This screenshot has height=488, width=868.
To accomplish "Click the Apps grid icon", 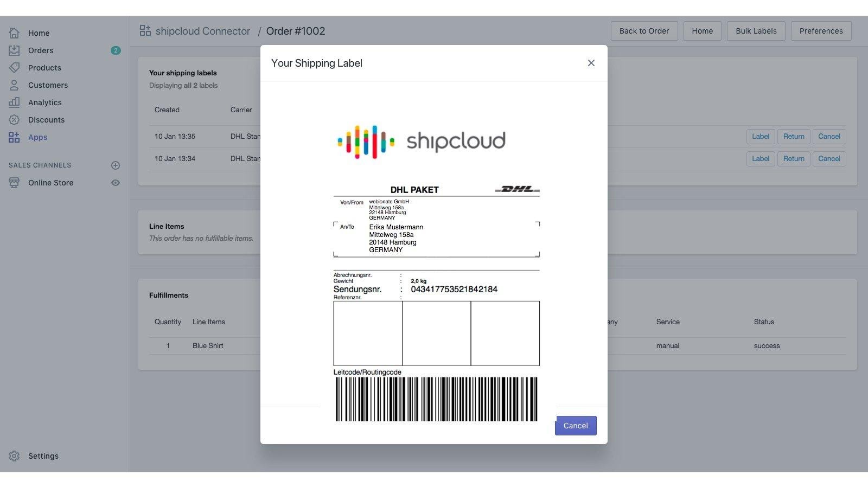I will (x=14, y=137).
